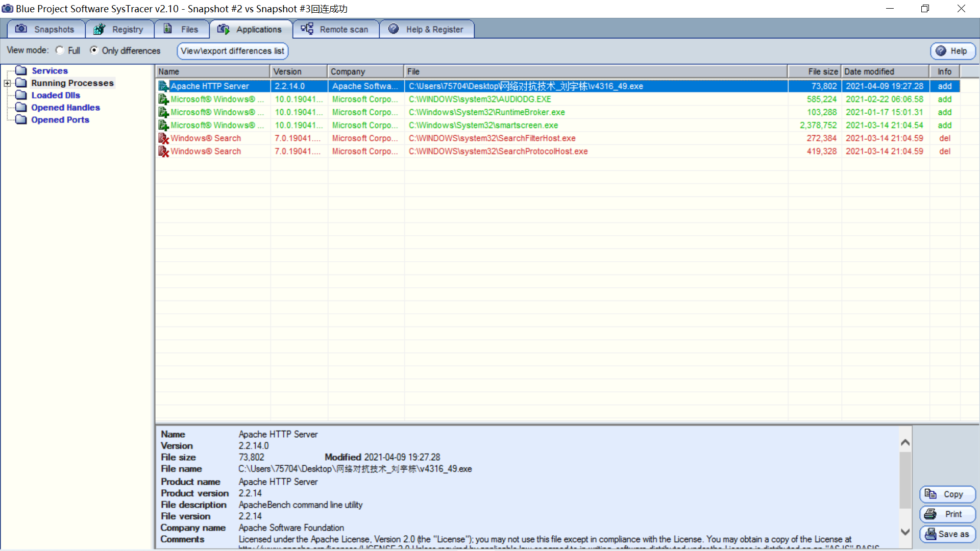This screenshot has width=980, height=551.
Task: Click the added-app icon beside AUDIODG.EXE row
Action: click(163, 99)
